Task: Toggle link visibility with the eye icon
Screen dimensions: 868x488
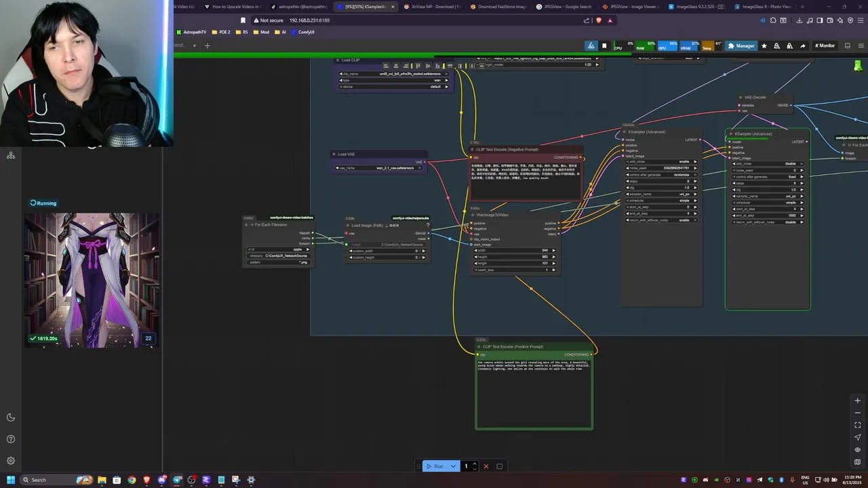Action: pos(857,449)
